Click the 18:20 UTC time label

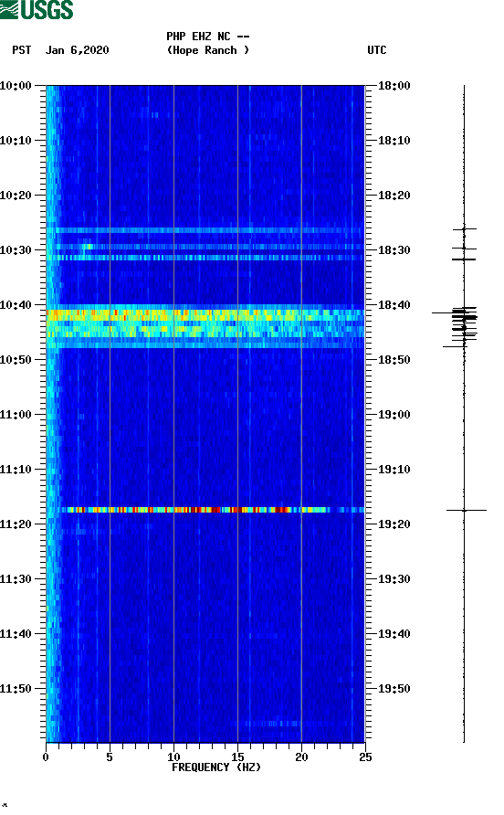click(x=394, y=196)
